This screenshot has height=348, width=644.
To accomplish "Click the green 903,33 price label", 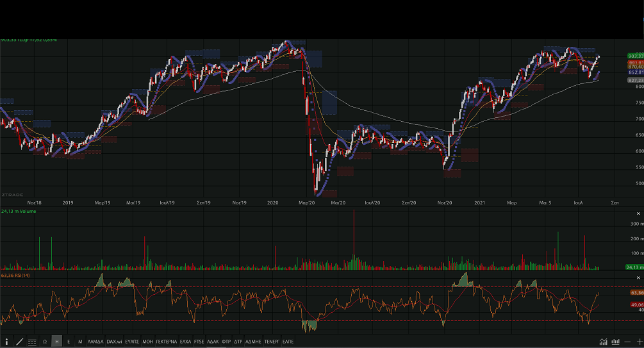I will (635, 56).
